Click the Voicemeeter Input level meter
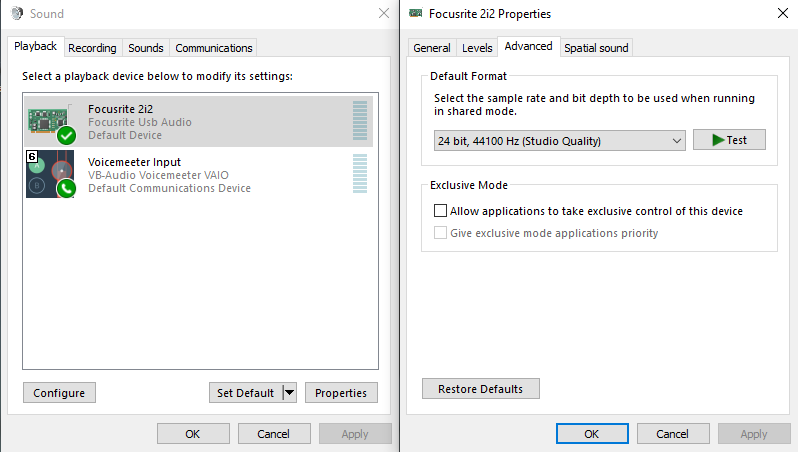 360,174
